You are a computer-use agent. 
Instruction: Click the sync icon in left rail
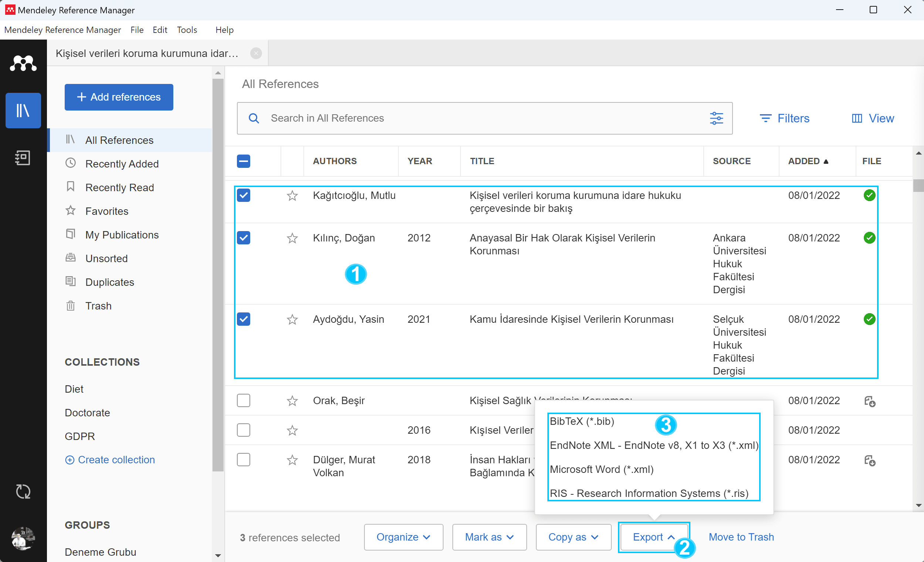point(23,491)
